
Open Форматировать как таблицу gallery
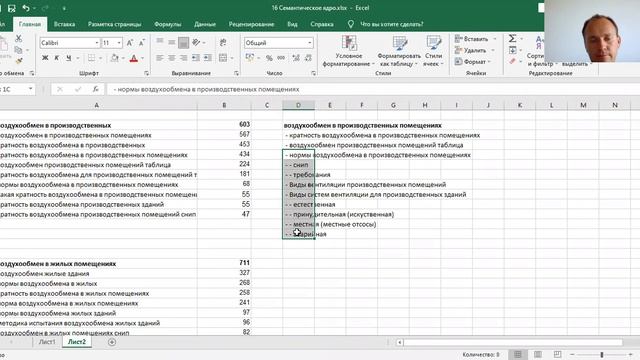(x=399, y=51)
